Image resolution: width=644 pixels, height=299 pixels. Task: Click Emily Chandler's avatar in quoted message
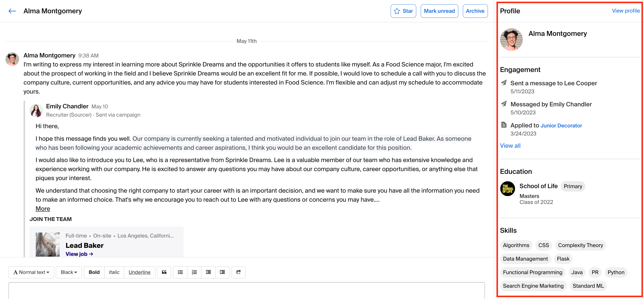pyautogui.click(x=36, y=110)
